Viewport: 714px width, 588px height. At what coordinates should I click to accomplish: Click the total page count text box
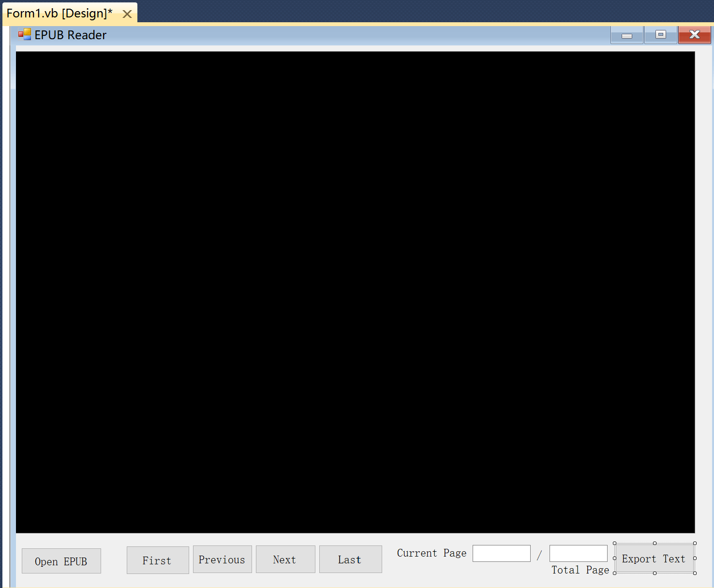pyautogui.click(x=578, y=554)
